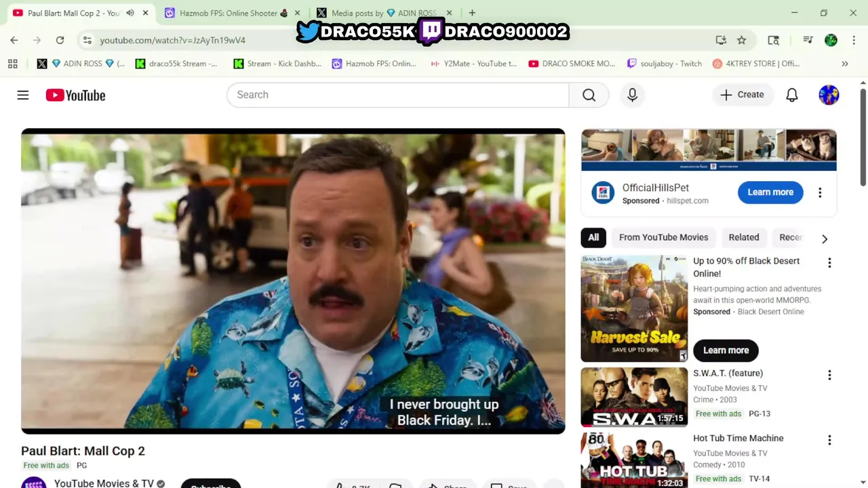Viewport: 868px width, 488px height.
Task: Bookmark this page with star icon
Action: pyautogui.click(x=742, y=40)
